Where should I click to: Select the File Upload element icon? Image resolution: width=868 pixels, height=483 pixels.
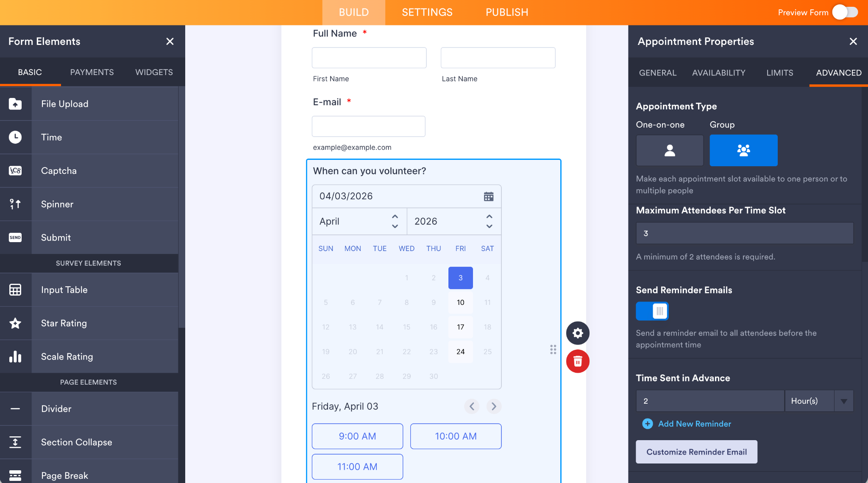click(x=16, y=103)
